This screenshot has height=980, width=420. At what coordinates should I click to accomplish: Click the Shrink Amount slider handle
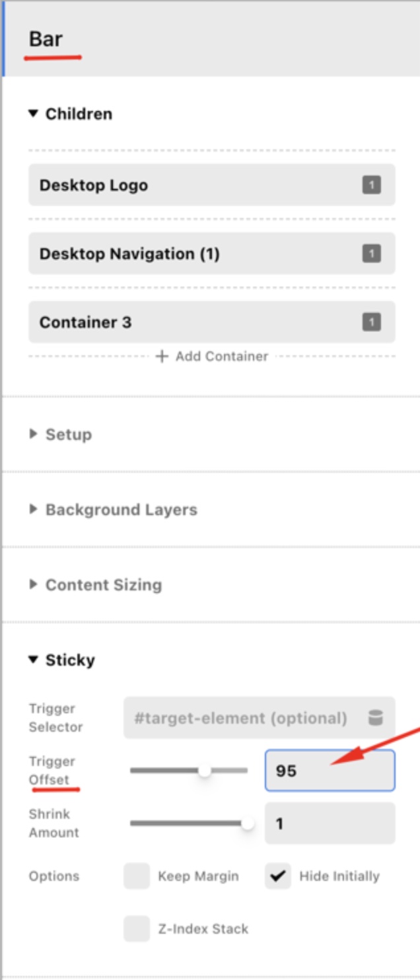coord(248,823)
